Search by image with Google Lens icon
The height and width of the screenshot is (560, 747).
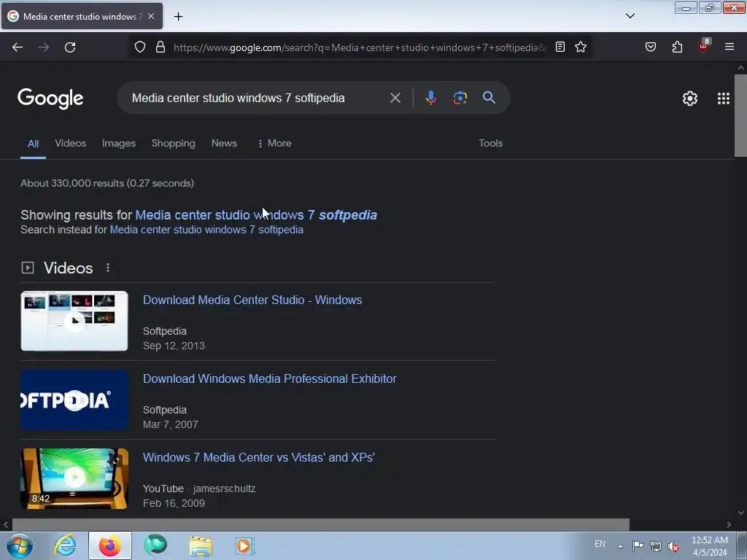[x=460, y=98]
